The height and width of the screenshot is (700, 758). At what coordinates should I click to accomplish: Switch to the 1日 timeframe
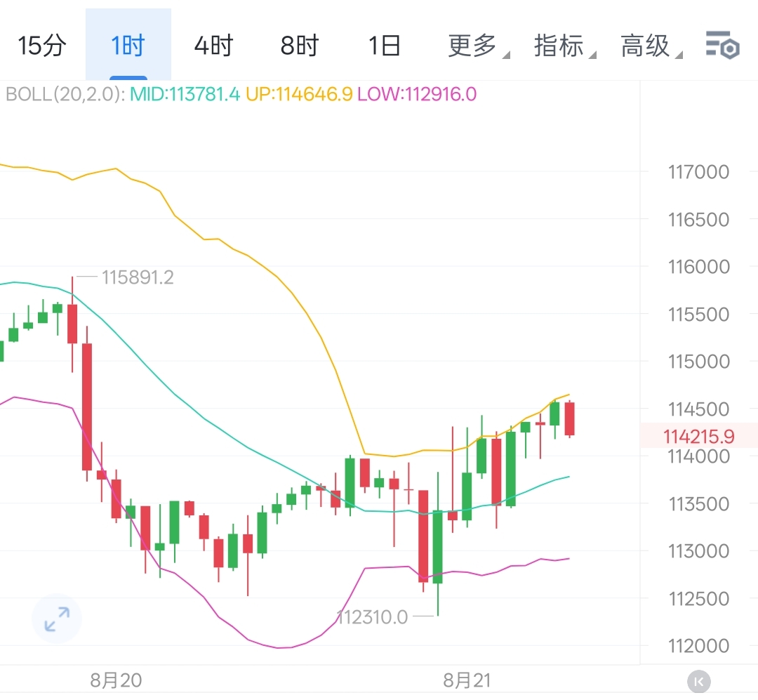click(x=385, y=46)
